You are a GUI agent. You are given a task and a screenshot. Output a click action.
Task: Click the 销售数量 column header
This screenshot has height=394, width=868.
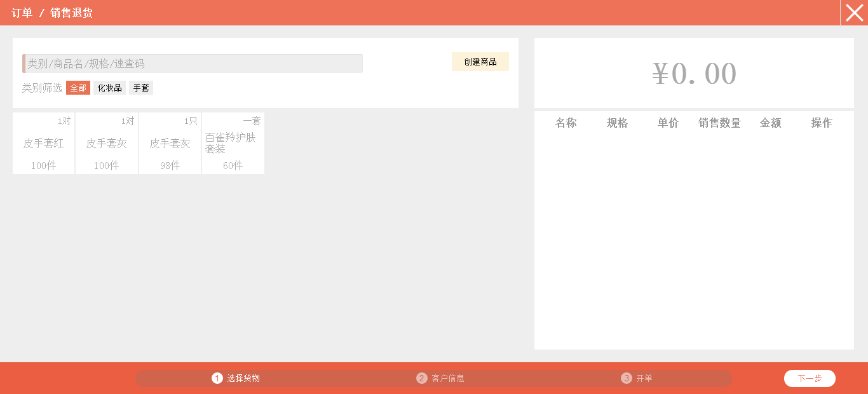click(719, 123)
